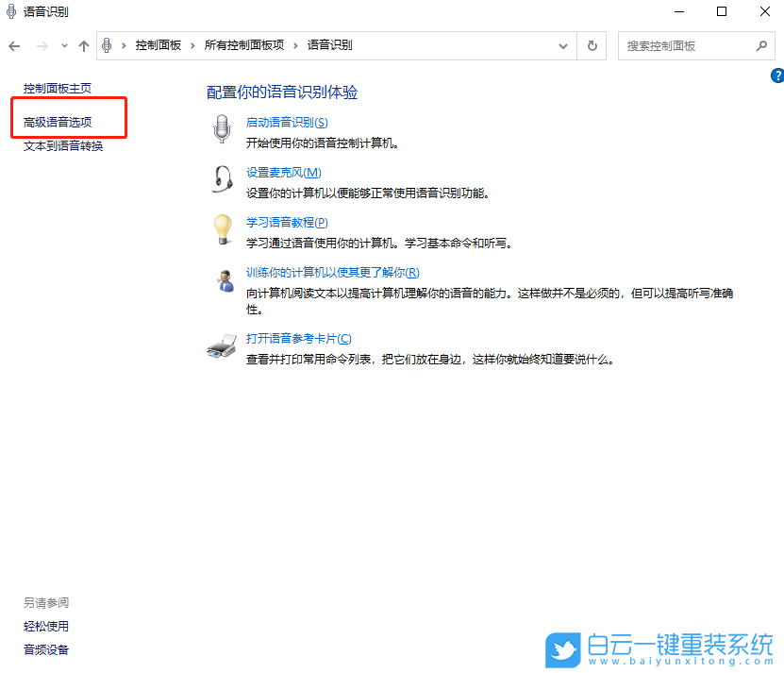
Task: Click the blue help question mark icon
Action: pos(777,75)
